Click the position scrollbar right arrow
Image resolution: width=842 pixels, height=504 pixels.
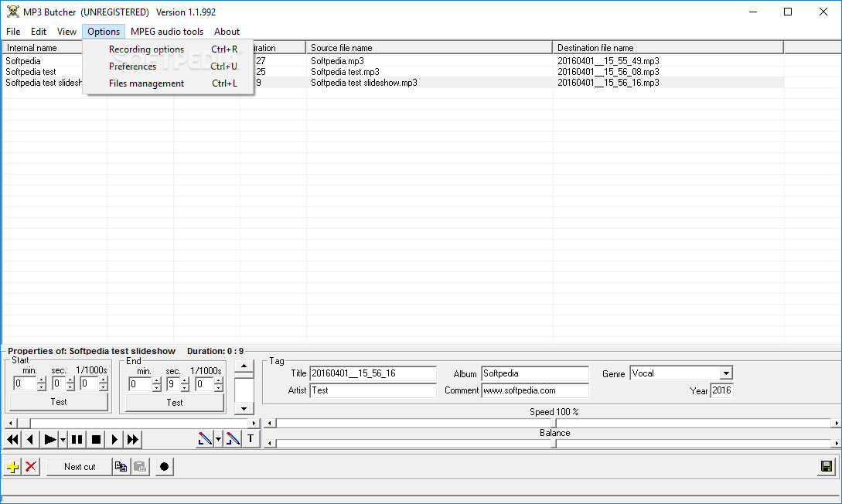254,423
